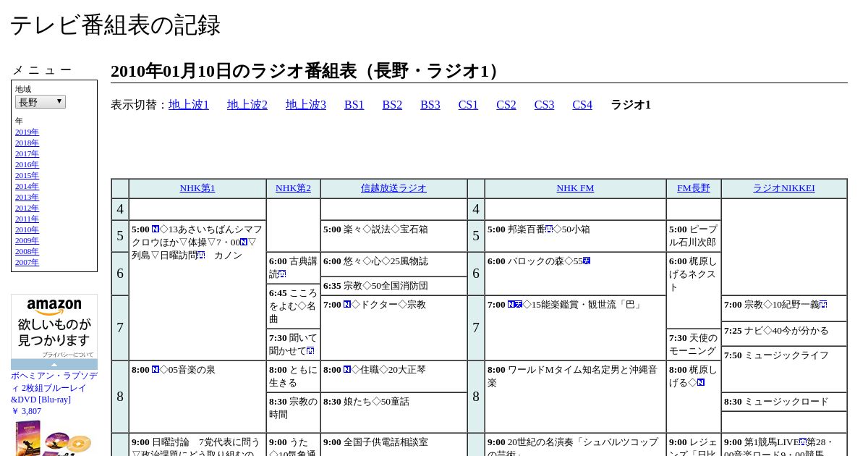The height and width of the screenshot is (456, 868).
Task: Open the FM長野 station link
Action: pyautogui.click(x=694, y=188)
